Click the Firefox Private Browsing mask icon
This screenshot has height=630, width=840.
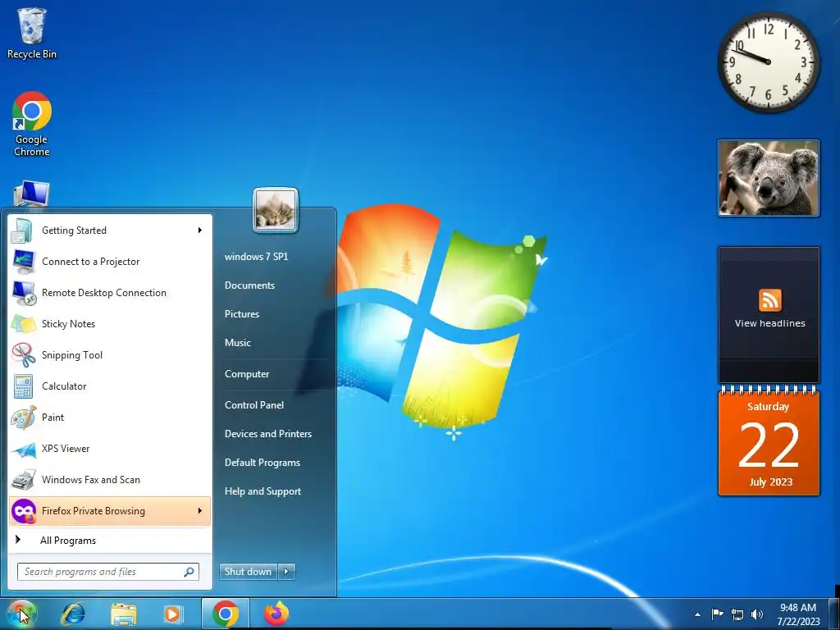[x=24, y=511]
